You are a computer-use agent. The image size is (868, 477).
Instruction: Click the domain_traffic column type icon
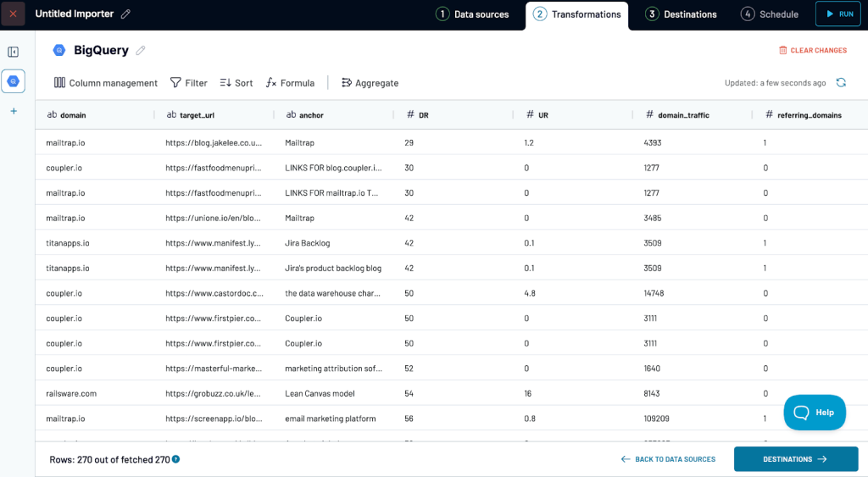[x=649, y=114]
